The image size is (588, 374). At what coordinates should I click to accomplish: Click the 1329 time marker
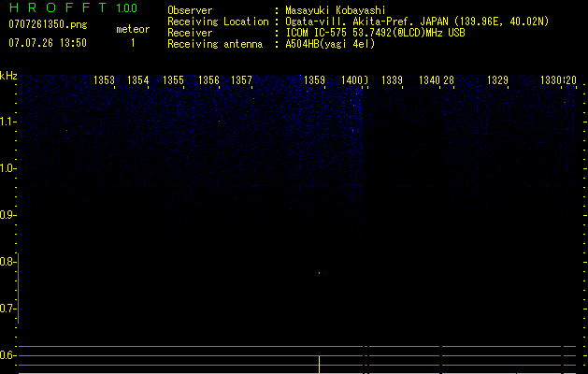(x=497, y=80)
